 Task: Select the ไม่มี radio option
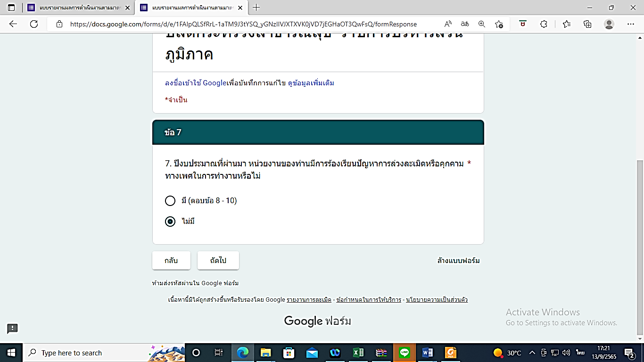point(170,222)
